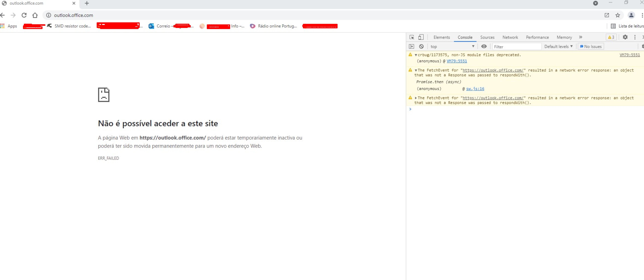
Task: Expand the last collapsed FetchEvent warning
Action: pyautogui.click(x=416, y=98)
